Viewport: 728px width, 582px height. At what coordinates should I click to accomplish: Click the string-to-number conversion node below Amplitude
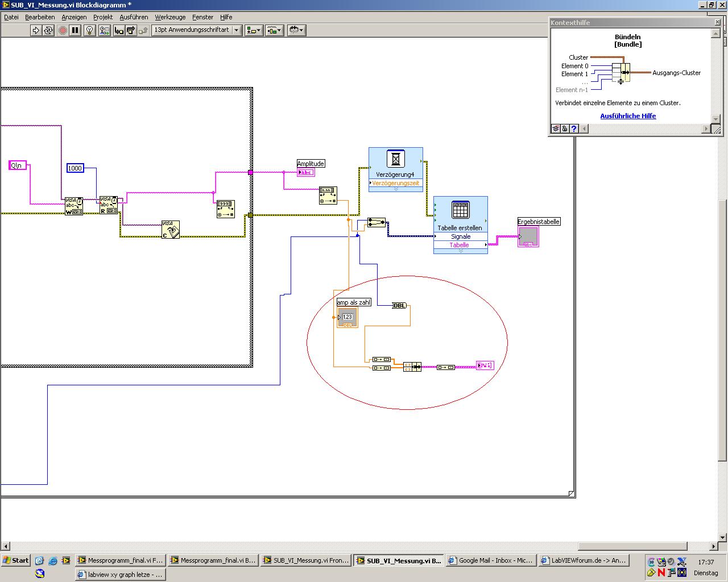[328, 196]
